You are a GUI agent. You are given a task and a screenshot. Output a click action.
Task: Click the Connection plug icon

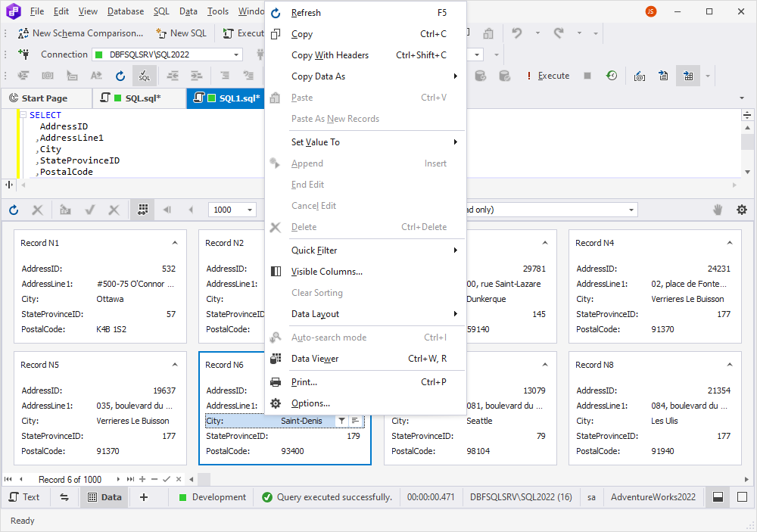(23, 54)
